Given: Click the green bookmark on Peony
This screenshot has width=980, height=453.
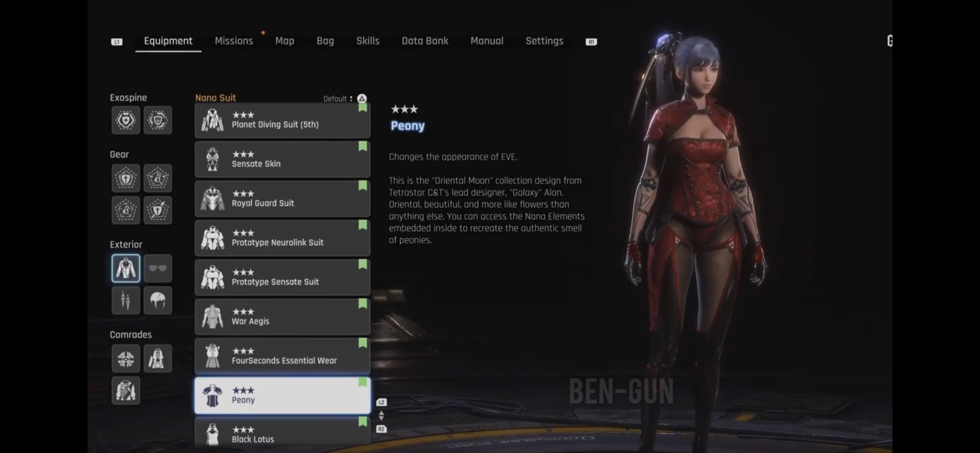Looking at the screenshot, I should [363, 382].
